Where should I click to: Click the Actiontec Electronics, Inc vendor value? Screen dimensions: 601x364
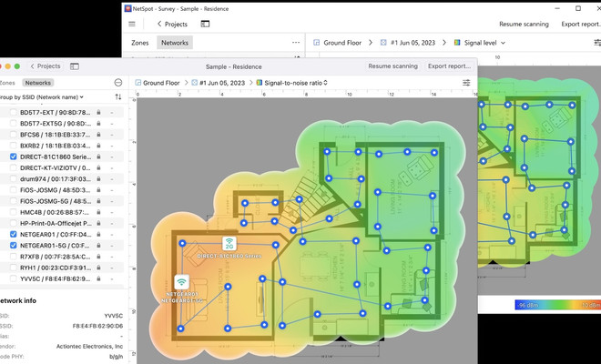[x=89, y=347]
